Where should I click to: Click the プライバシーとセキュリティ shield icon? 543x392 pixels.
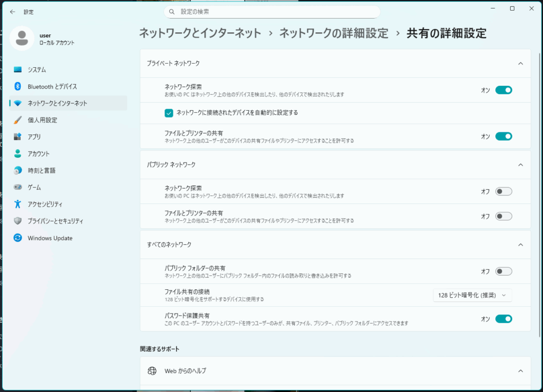[x=18, y=221]
